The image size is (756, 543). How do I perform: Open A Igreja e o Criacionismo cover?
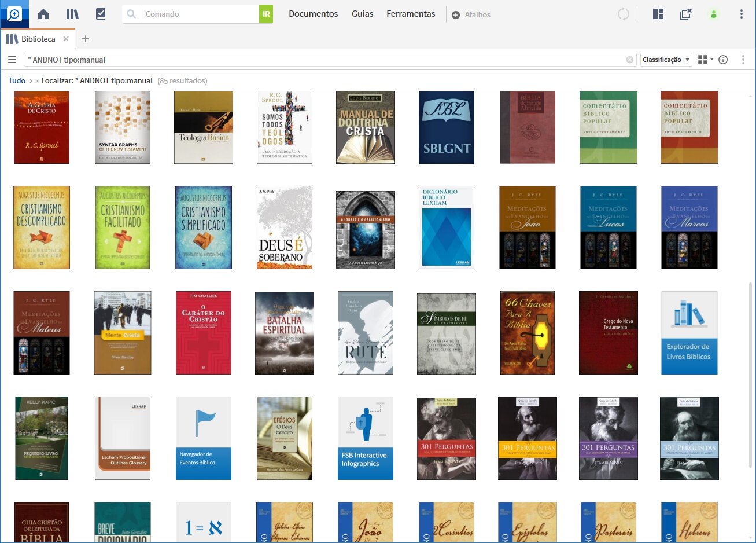click(366, 230)
